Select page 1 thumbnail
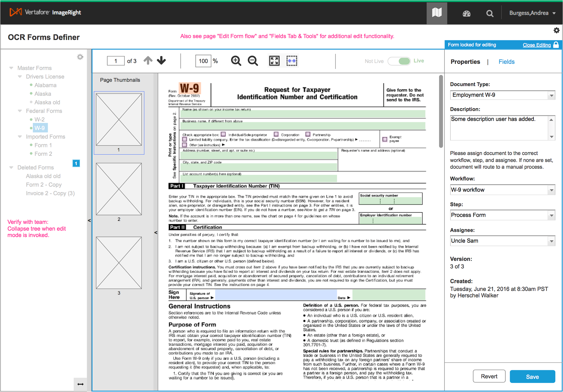 [119, 120]
